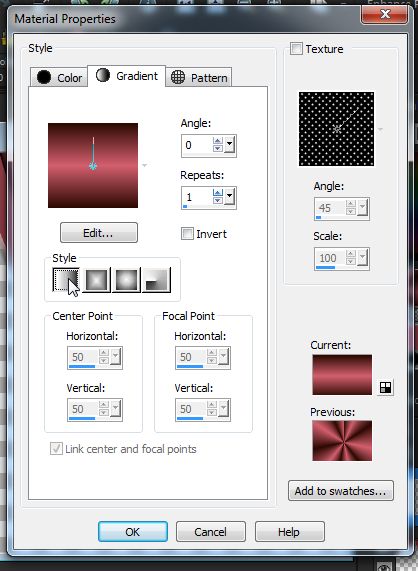Choose the radial gradient style icon
The image size is (418, 571).
tap(156, 280)
